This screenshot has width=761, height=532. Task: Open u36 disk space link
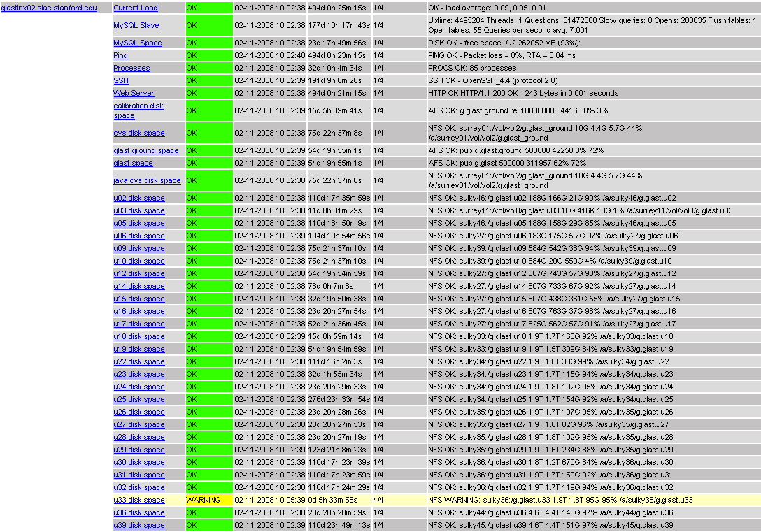pyautogui.click(x=139, y=513)
